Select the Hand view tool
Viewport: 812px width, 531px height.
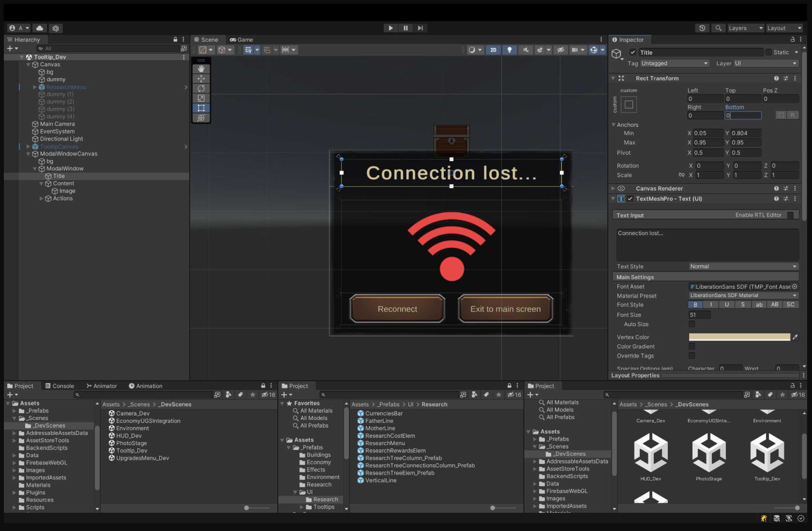click(201, 69)
